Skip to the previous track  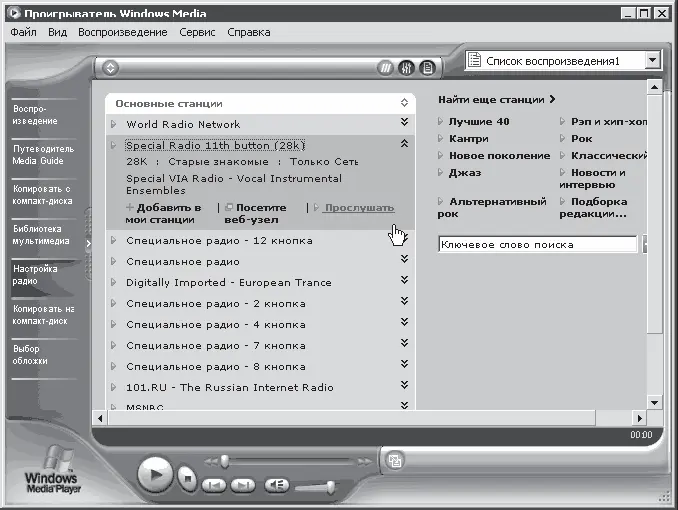pos(214,486)
